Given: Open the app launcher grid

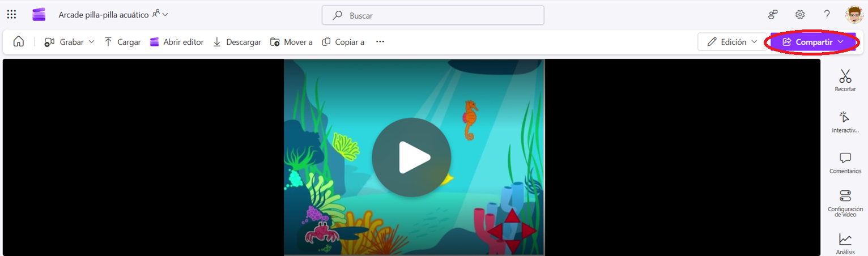Looking at the screenshot, I should [x=11, y=15].
